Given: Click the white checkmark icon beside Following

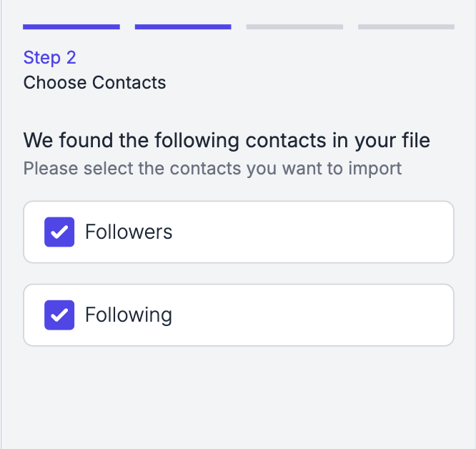Looking at the screenshot, I should click(59, 315).
